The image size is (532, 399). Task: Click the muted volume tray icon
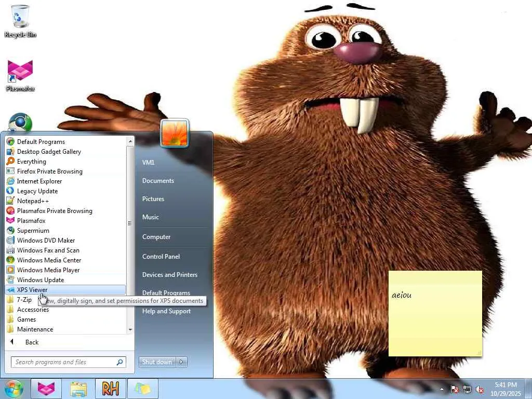coord(480,389)
